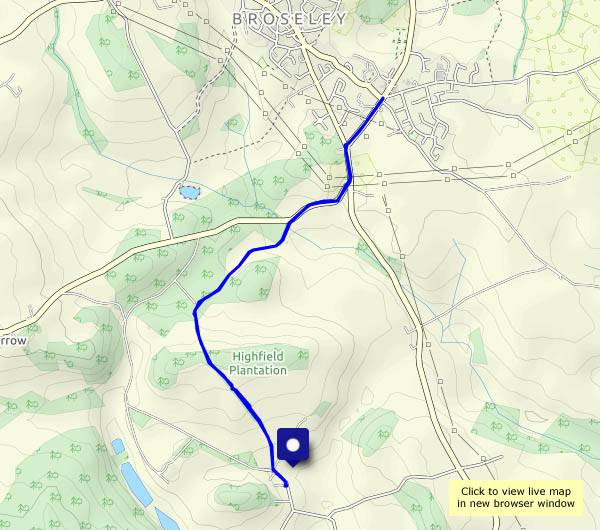Click the blue pond at the bottom edge
600x530 pixels.
(167, 519)
